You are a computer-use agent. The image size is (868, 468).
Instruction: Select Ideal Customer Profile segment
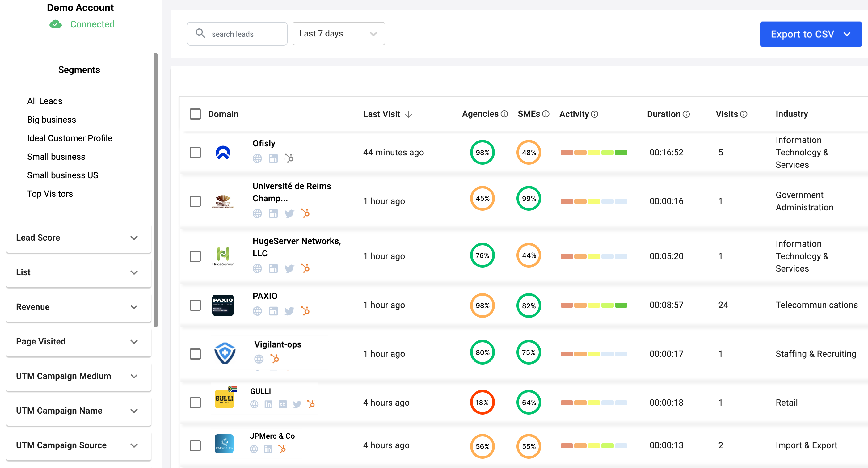tap(70, 138)
